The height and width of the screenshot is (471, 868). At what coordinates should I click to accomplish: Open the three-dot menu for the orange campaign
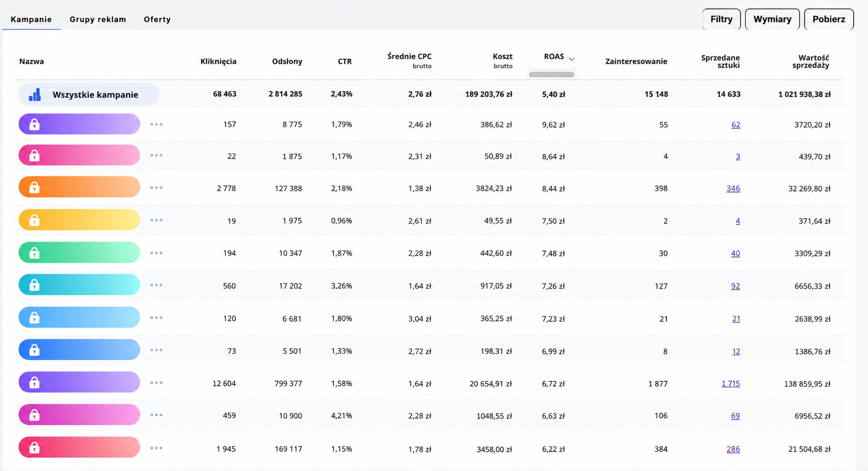157,188
